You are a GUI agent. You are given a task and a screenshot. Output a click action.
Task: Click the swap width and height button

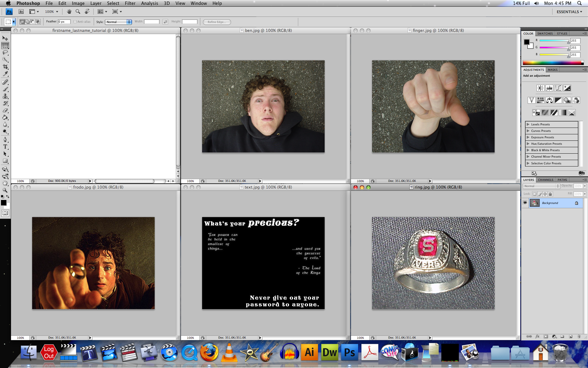click(165, 22)
